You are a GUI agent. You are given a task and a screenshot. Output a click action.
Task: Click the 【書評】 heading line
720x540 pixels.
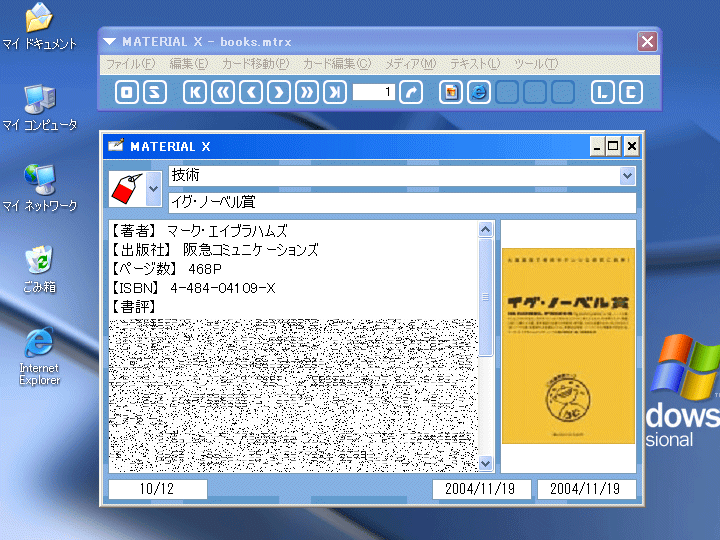(x=134, y=307)
